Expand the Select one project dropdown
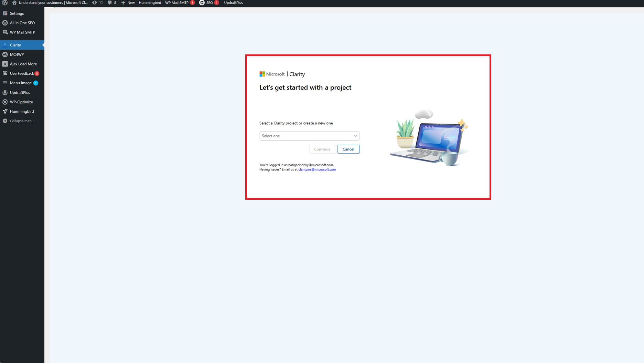644x363 pixels. pos(309,136)
